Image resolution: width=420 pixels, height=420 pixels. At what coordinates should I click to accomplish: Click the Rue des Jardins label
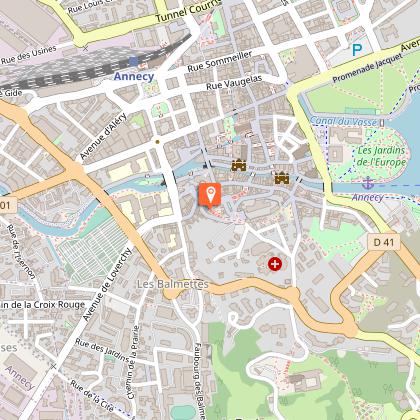tap(102, 350)
